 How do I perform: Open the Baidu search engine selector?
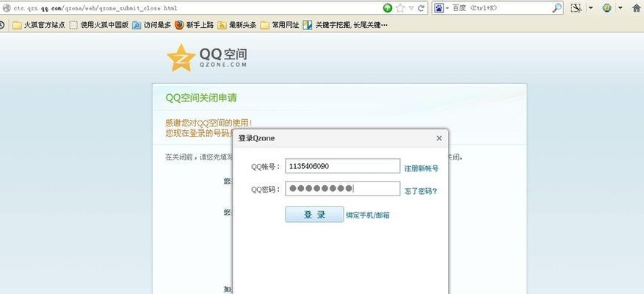pyautogui.click(x=441, y=8)
